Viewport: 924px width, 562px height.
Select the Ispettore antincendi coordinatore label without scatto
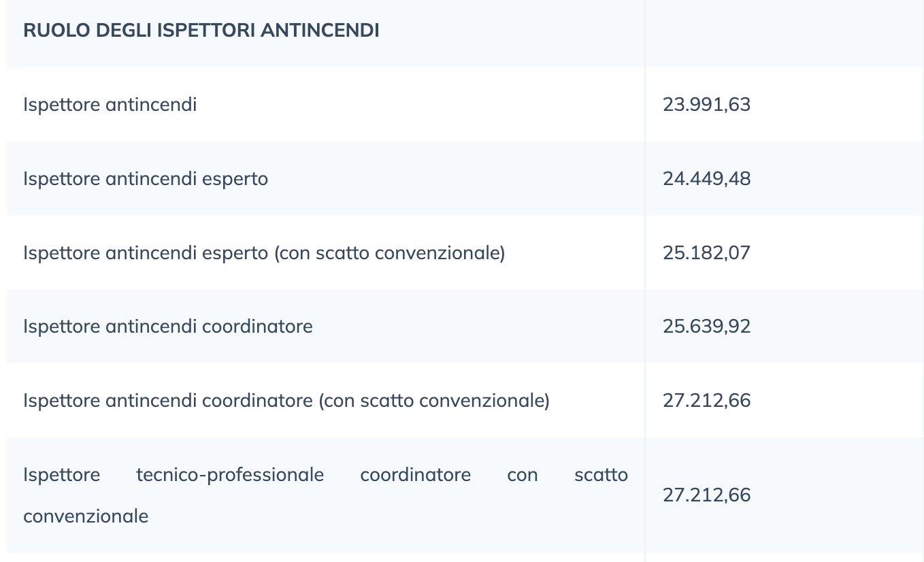point(168,327)
